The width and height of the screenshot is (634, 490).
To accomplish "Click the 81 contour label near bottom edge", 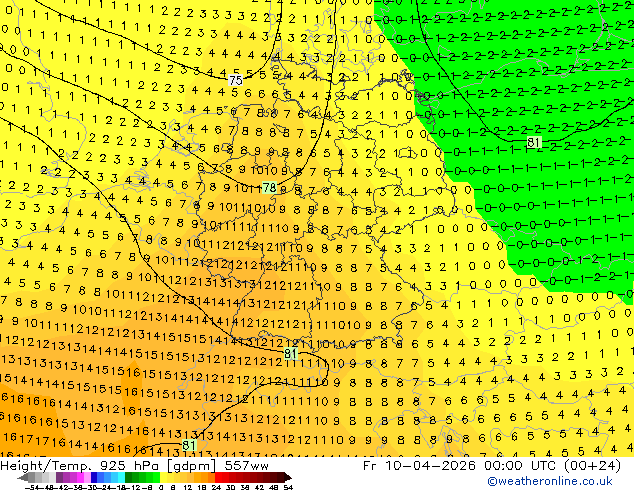I will coord(189,445).
